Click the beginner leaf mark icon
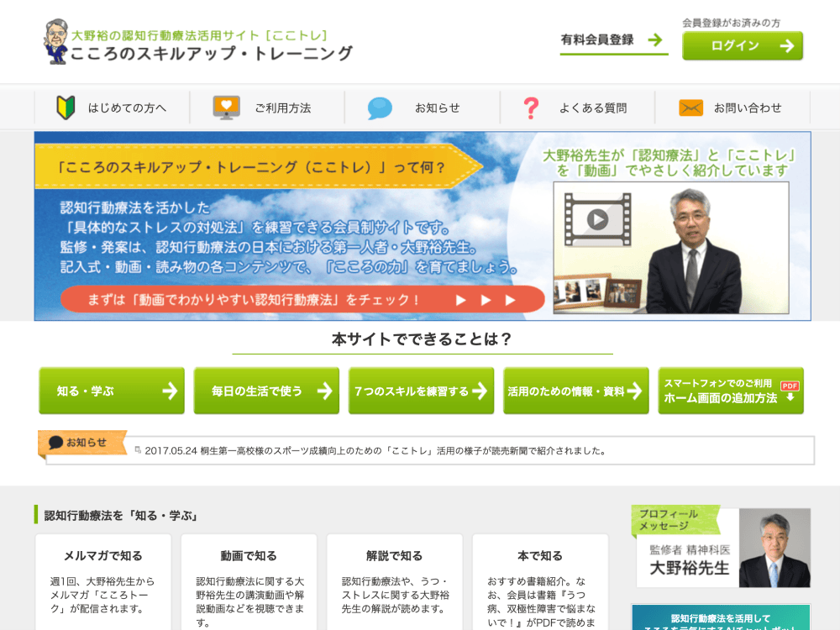The image size is (840, 630). pos(66,108)
